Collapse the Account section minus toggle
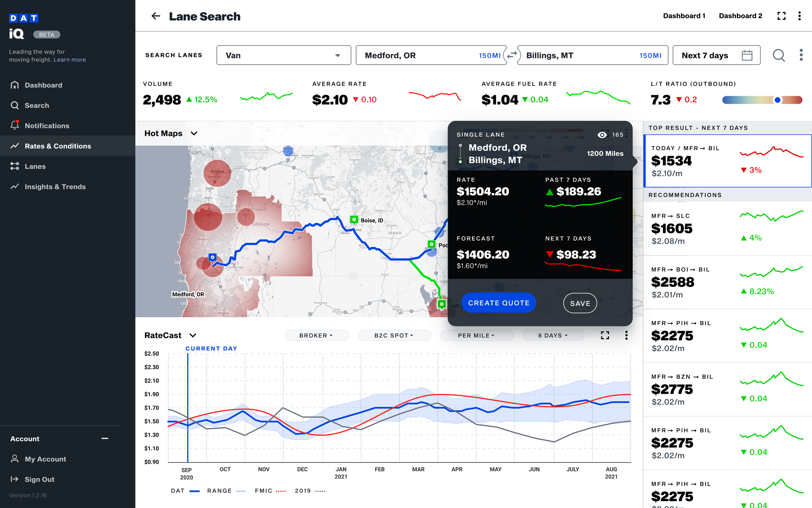Screen dimensions: 812x508 point(105,438)
